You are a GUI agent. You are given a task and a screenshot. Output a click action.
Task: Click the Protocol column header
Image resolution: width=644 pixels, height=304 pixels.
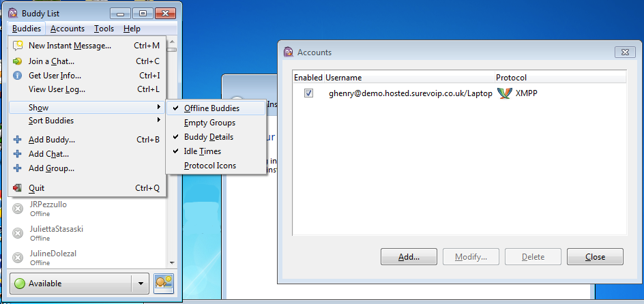pos(560,78)
